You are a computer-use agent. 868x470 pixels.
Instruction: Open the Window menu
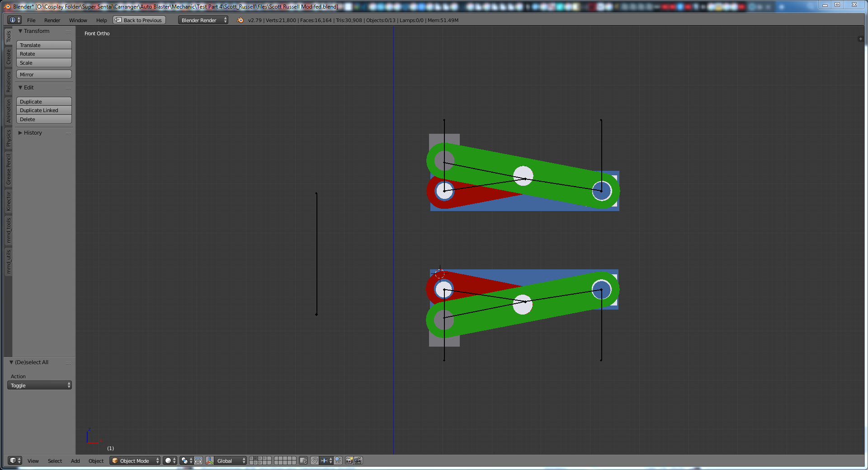pos(78,20)
